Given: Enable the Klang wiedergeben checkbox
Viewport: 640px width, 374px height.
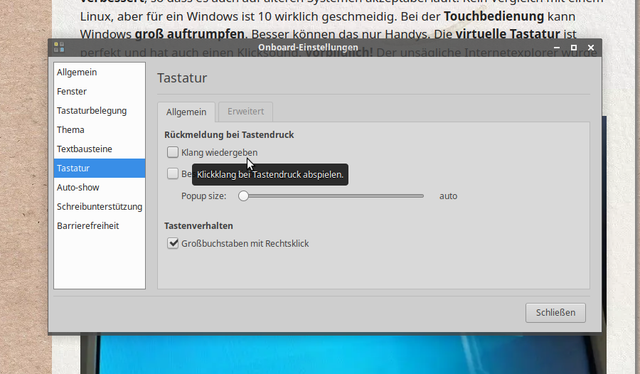Looking at the screenshot, I should (173, 152).
